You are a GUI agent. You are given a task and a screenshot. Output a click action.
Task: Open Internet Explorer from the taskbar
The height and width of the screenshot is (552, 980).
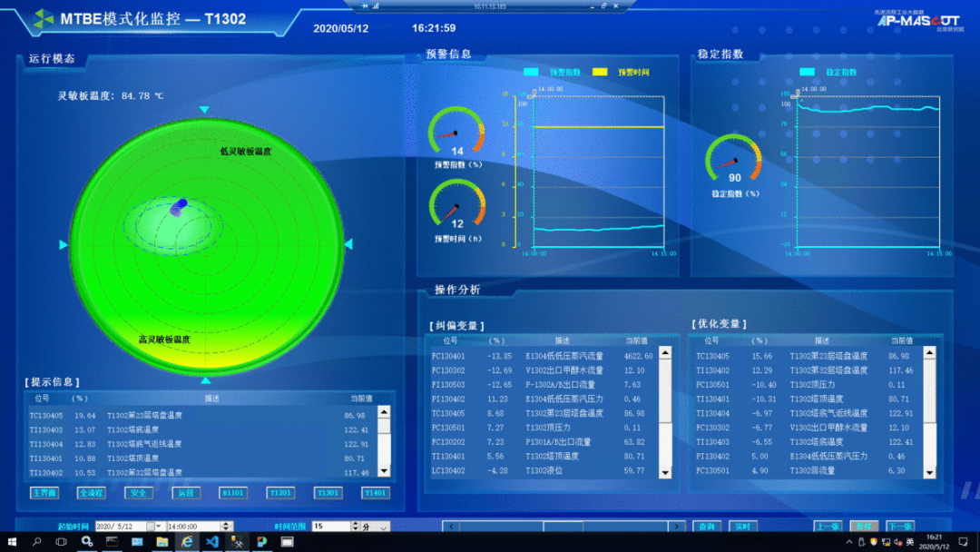point(187,542)
